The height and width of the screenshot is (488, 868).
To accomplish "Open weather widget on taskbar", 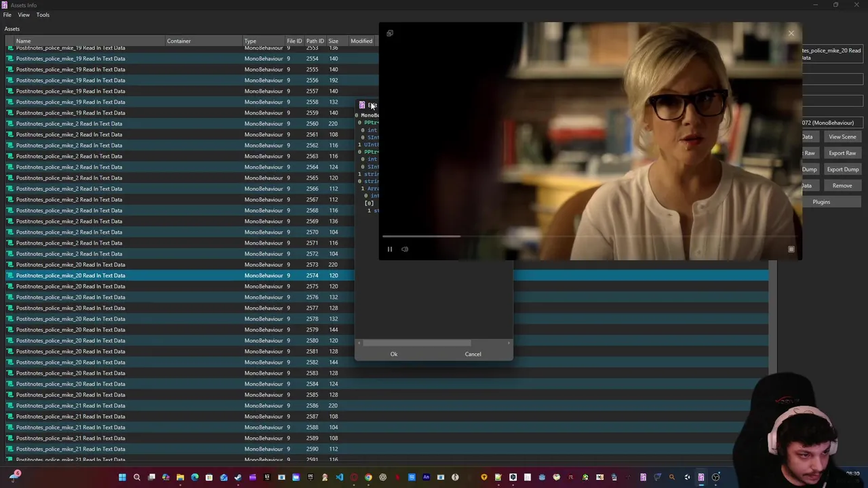I will [x=14, y=477].
